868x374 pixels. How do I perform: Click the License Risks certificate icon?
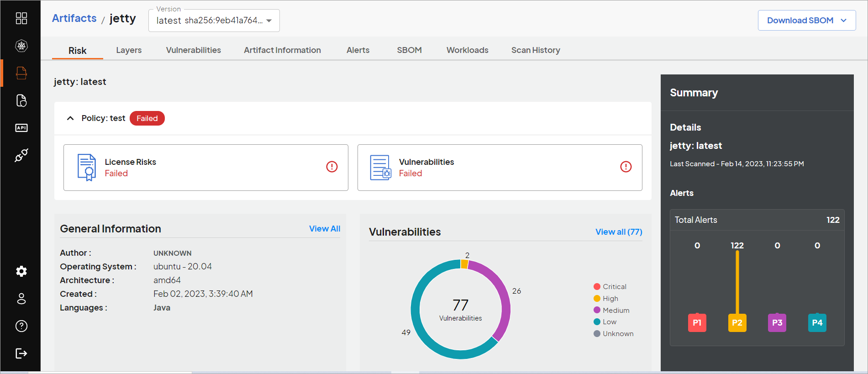coord(87,168)
